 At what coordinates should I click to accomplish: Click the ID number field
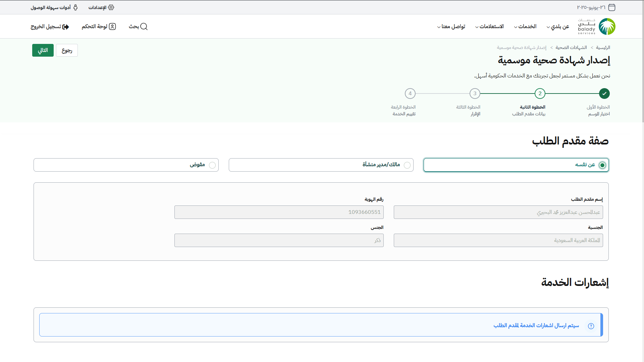point(279,212)
